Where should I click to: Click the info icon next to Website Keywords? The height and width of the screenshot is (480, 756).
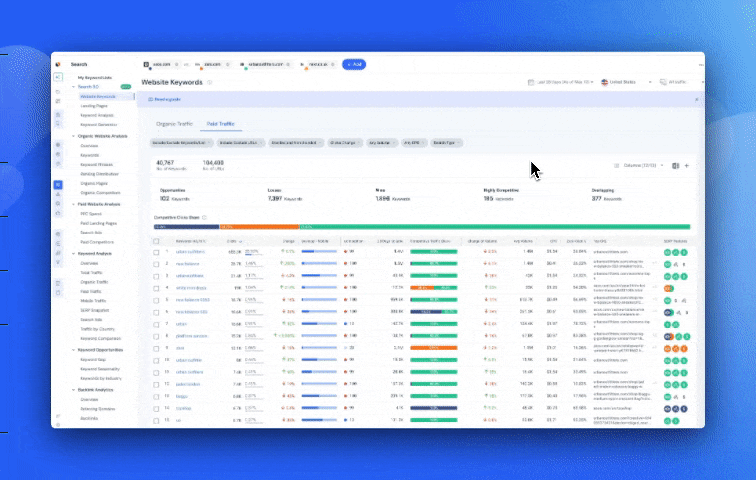click(x=210, y=82)
